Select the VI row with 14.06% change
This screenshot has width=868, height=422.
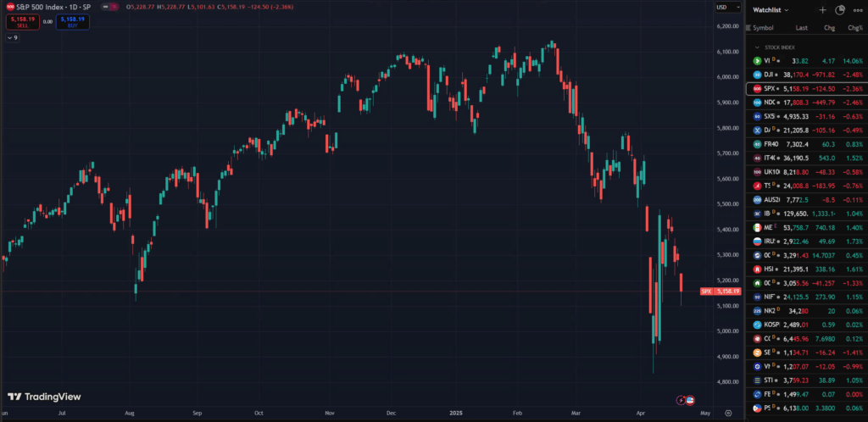click(x=807, y=61)
